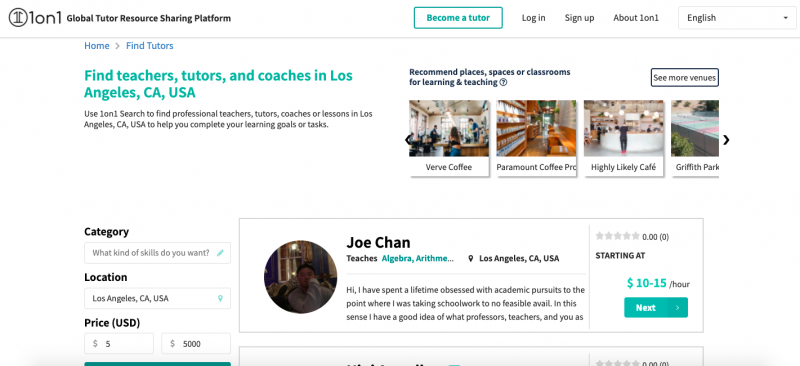Go to Home breadcrumb
800x366 pixels.
coord(97,46)
